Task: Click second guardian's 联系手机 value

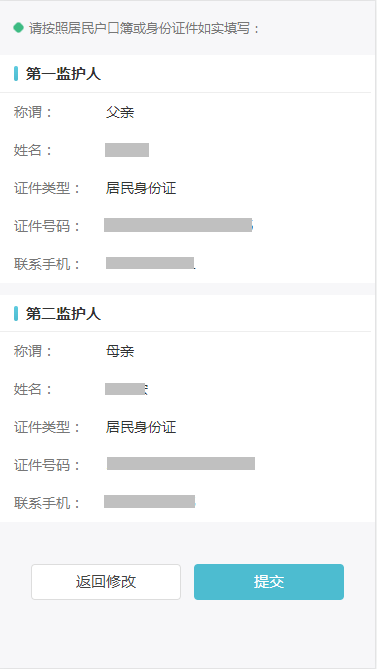Action: 150,501
